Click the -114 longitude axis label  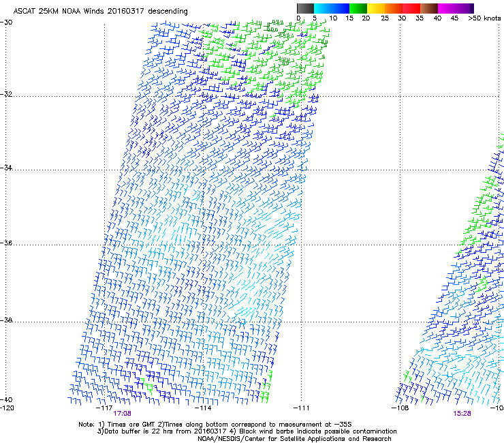pyautogui.click(x=203, y=408)
